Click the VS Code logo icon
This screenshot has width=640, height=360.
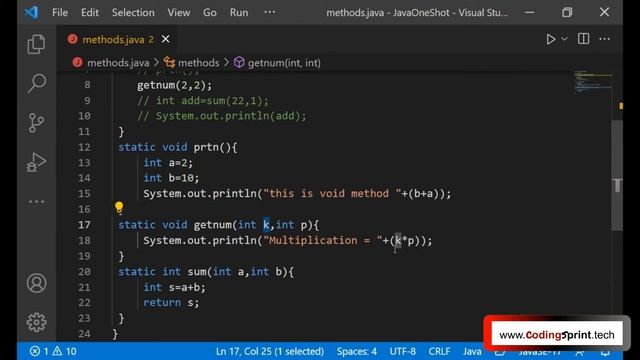click(31, 12)
